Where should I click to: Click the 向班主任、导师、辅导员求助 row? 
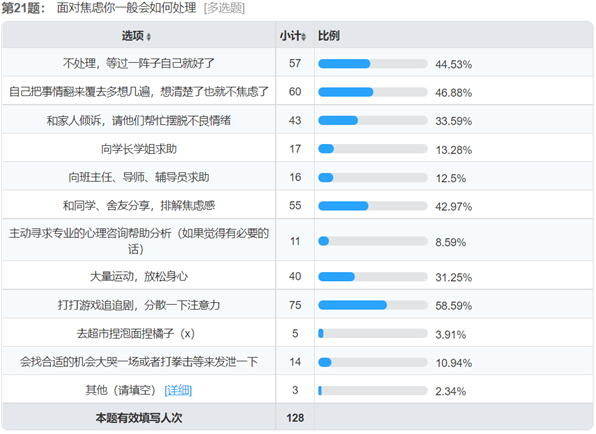click(x=298, y=177)
